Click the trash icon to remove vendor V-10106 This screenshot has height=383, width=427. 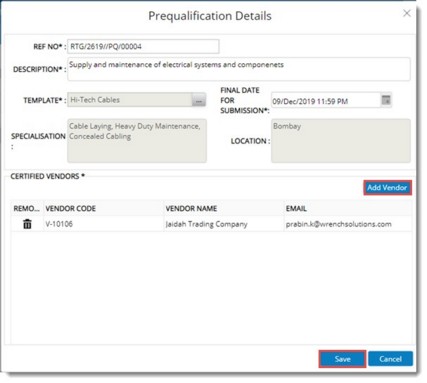pos(27,224)
